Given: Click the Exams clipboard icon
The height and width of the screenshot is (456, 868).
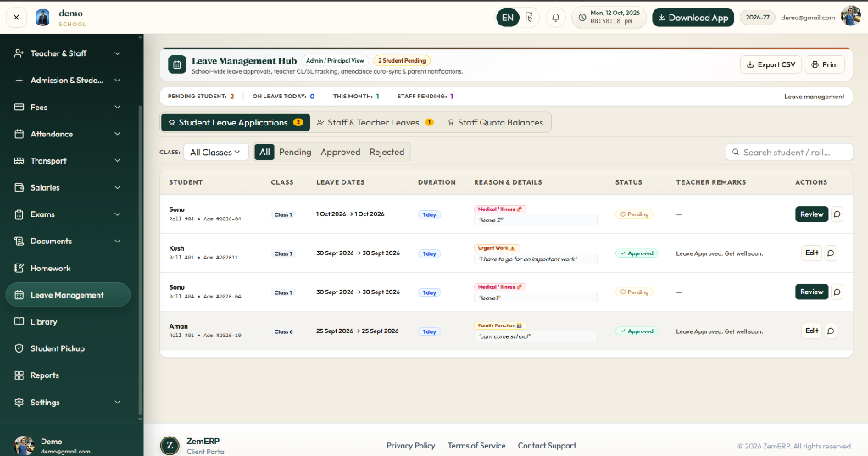Looking at the screenshot, I should tap(19, 214).
